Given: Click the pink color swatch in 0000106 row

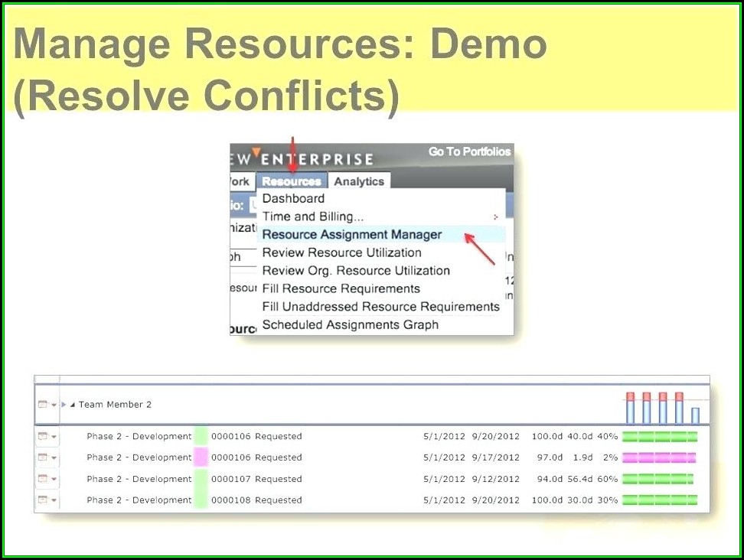Looking at the screenshot, I should [x=201, y=457].
